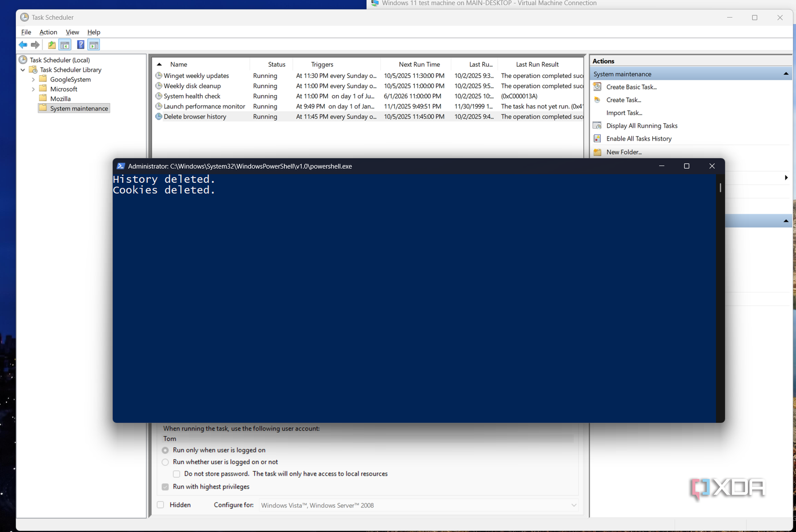Enable the Run with highest privileges checkbox
Image resolution: width=796 pixels, height=532 pixels.
(x=165, y=487)
